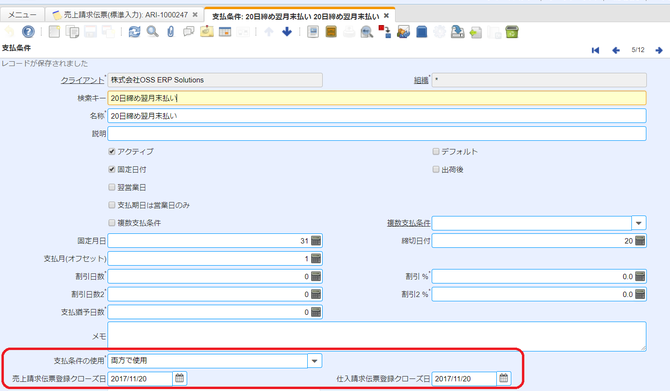Screen dimensions: 670x391
Task: Open calculator for 割引日数 field
Action: tap(316, 276)
